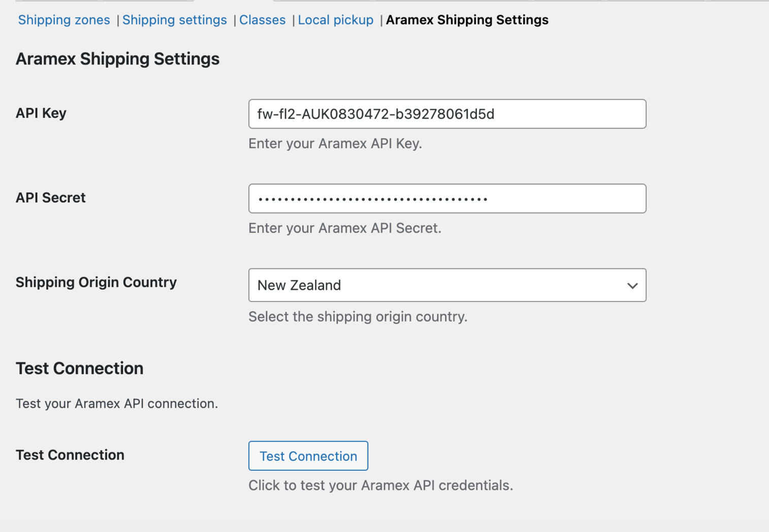769x532 pixels.
Task: Open the Shipping zones tab
Action: pyautogui.click(x=64, y=20)
